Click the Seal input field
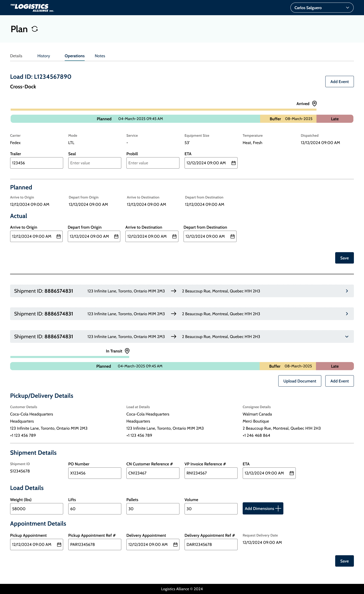Screen dimensions: 364x594 coord(95,163)
